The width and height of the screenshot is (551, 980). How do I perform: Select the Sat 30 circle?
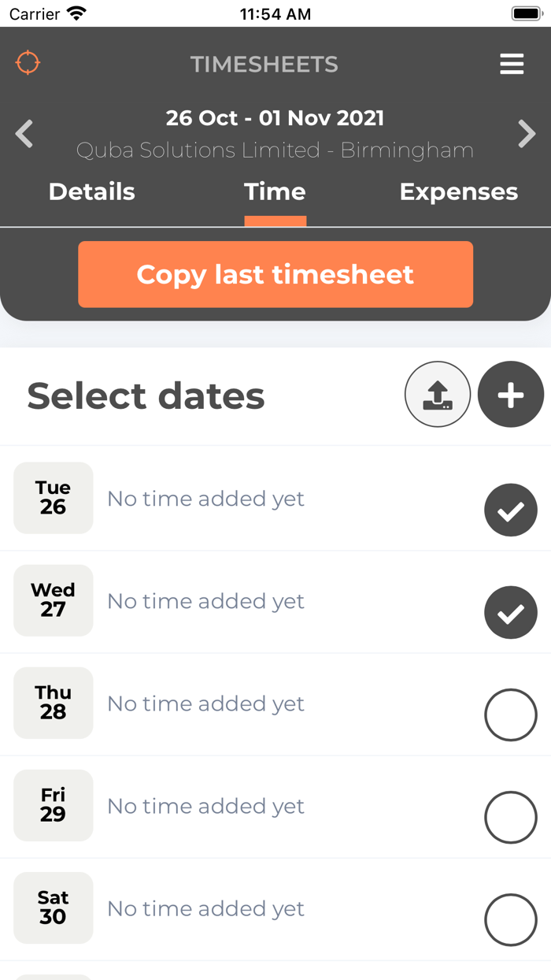[x=510, y=919]
